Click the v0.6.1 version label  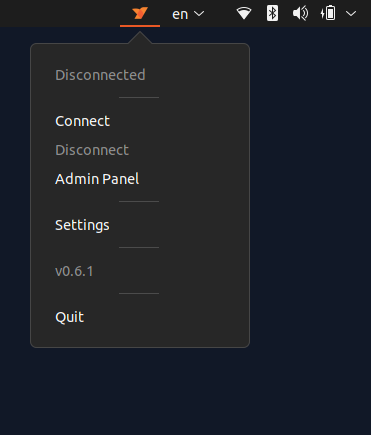point(74,271)
